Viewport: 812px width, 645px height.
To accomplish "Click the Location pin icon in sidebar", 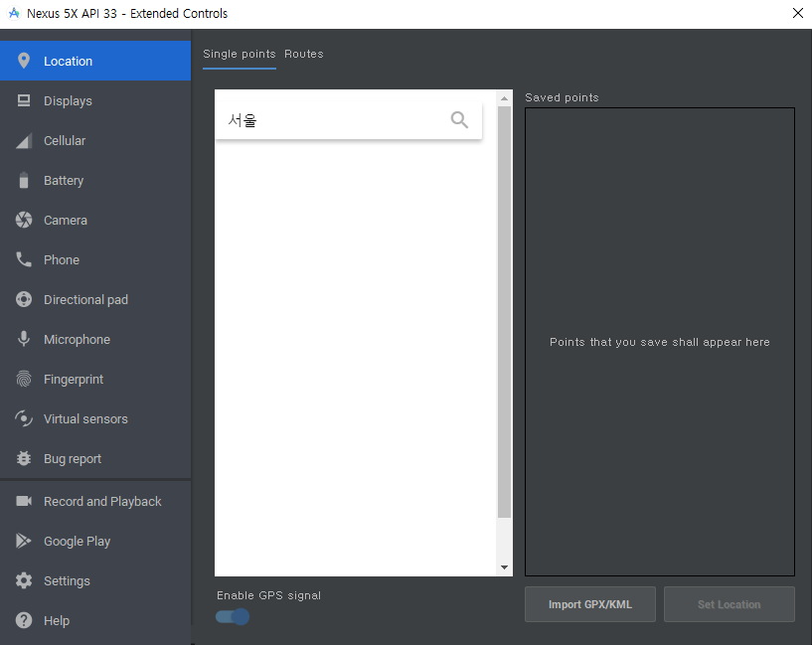I will point(23,61).
